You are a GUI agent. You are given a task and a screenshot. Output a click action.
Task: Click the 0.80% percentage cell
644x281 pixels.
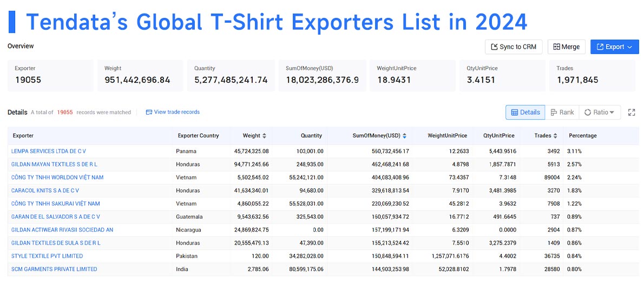click(575, 270)
